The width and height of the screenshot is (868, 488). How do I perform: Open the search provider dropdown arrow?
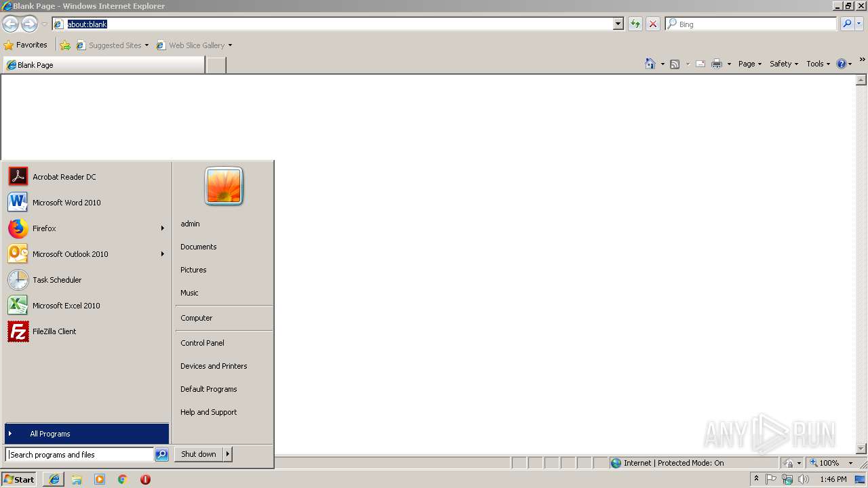point(859,24)
